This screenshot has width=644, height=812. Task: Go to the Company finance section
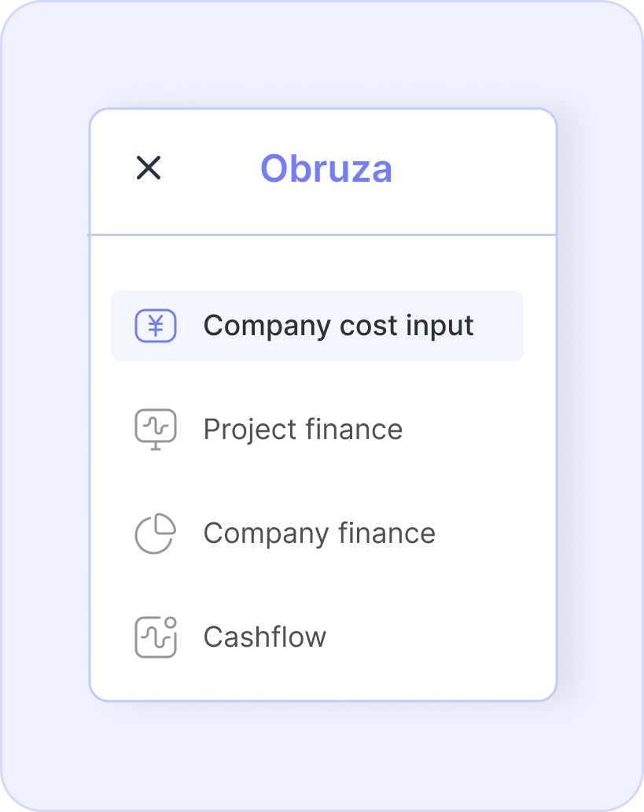coord(318,533)
